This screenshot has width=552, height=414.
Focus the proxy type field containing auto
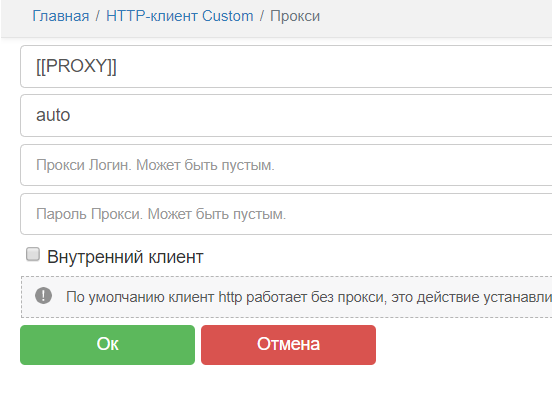(286, 115)
